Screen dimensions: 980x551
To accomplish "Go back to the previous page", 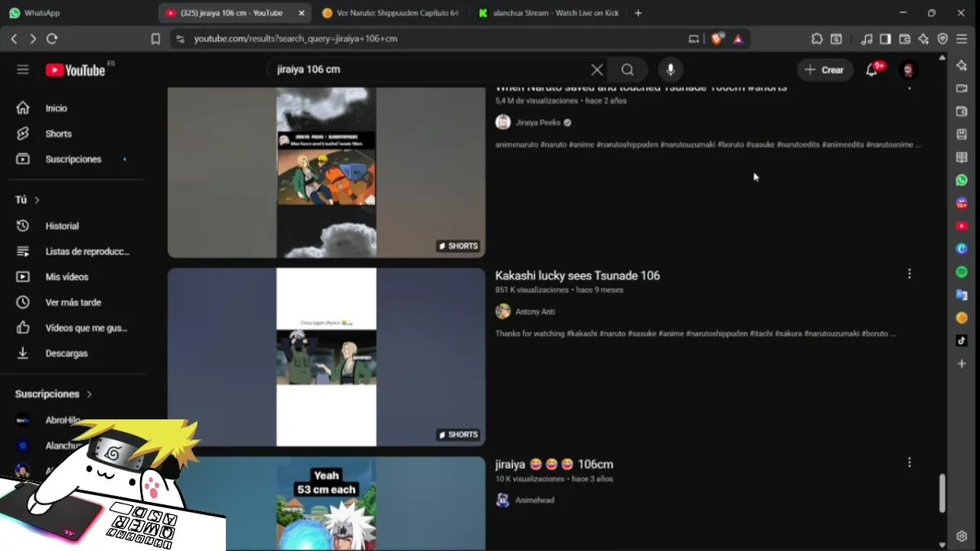I will (x=14, y=38).
